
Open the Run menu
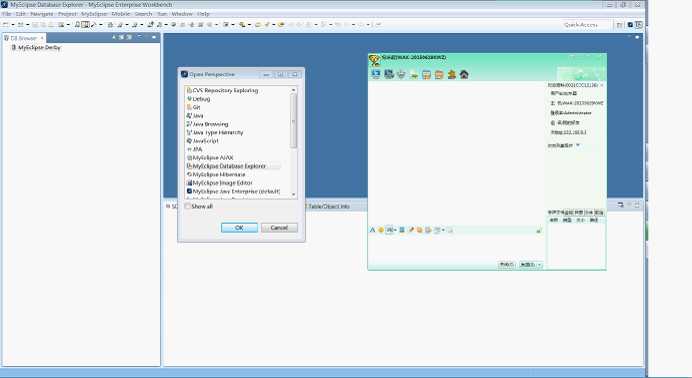pyautogui.click(x=162, y=14)
